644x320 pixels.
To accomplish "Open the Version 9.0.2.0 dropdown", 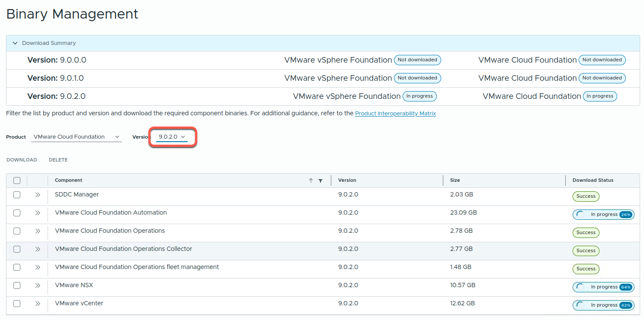I will (172, 137).
